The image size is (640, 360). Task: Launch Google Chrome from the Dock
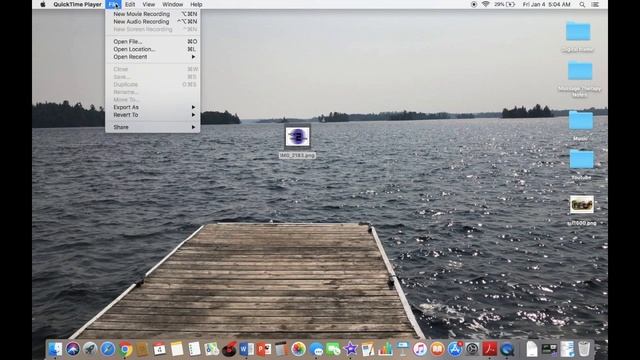click(x=125, y=349)
